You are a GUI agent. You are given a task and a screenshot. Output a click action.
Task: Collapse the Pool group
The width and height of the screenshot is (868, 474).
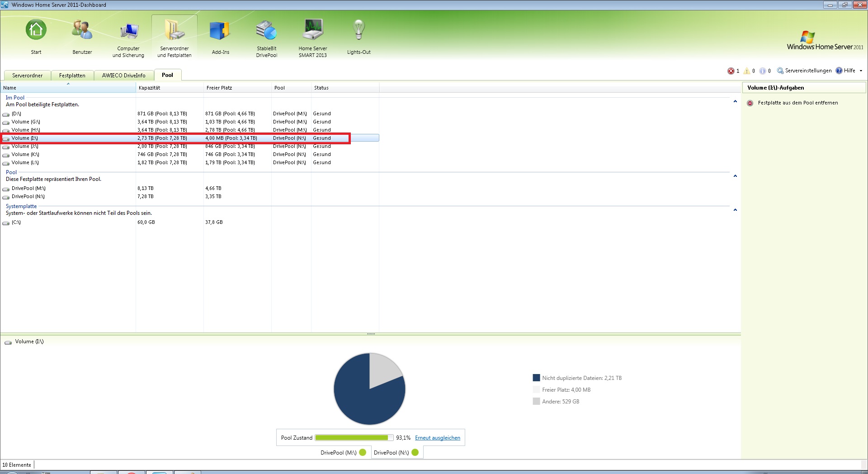click(x=735, y=176)
